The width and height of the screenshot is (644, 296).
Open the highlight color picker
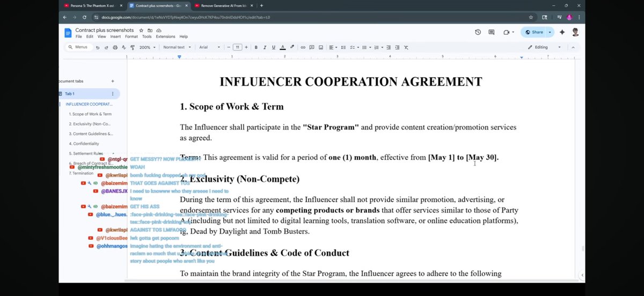292,47
